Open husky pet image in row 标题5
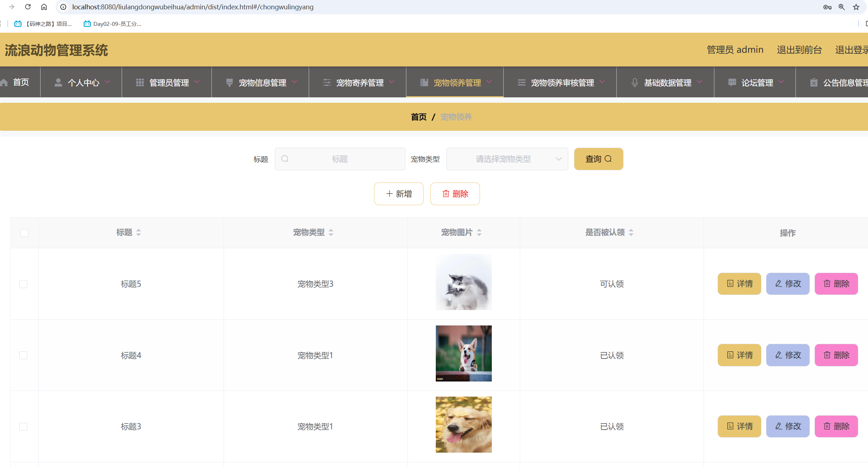The width and height of the screenshot is (868, 467). pyautogui.click(x=463, y=282)
